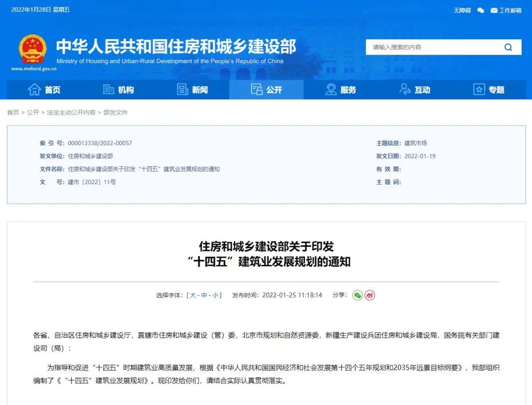The width and height of the screenshot is (532, 405).
Task: Set font size to 小
Action: point(215,295)
